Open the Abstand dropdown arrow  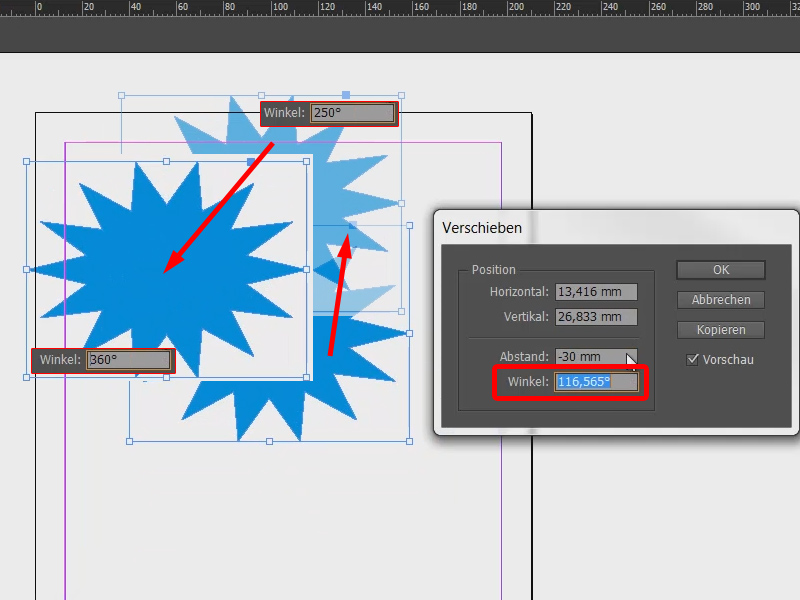(630, 356)
